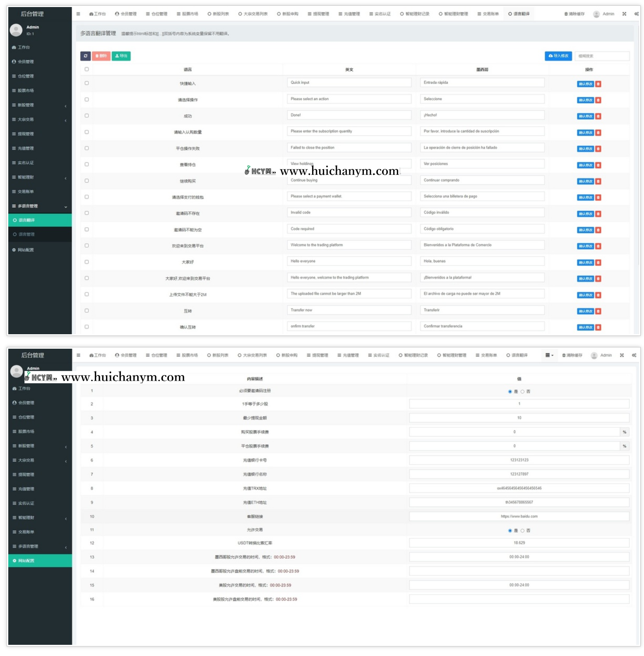Click the red 删除 delete button in toolbar
The height and width of the screenshot is (656, 644).
coord(101,56)
